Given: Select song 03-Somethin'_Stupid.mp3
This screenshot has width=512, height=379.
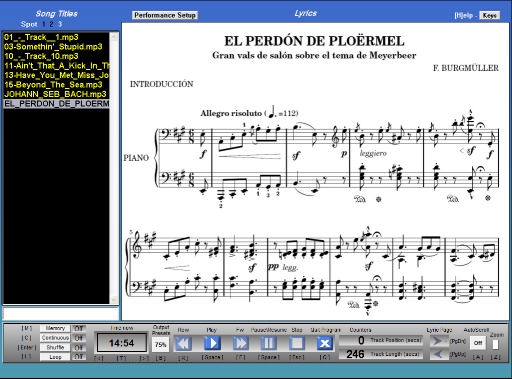Looking at the screenshot, I should click(x=56, y=47).
